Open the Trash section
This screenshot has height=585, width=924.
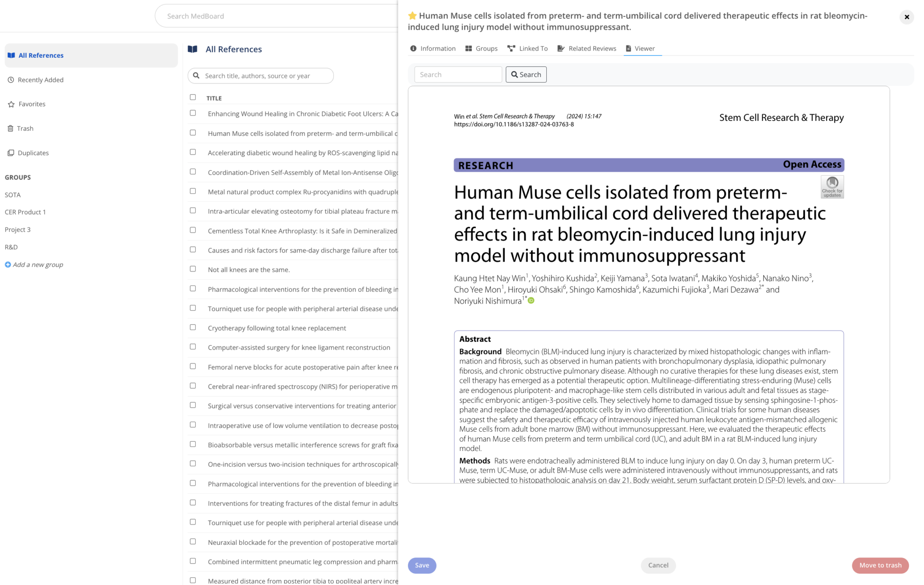pos(25,128)
